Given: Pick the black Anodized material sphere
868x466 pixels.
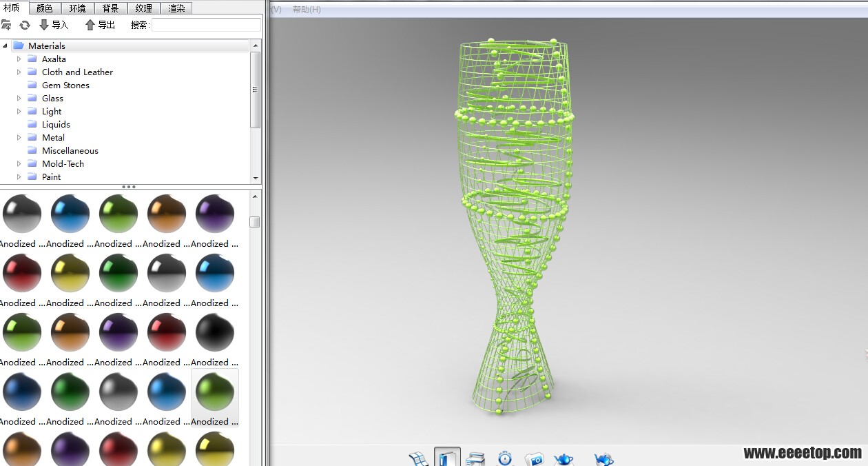Looking at the screenshot, I should 215,332.
